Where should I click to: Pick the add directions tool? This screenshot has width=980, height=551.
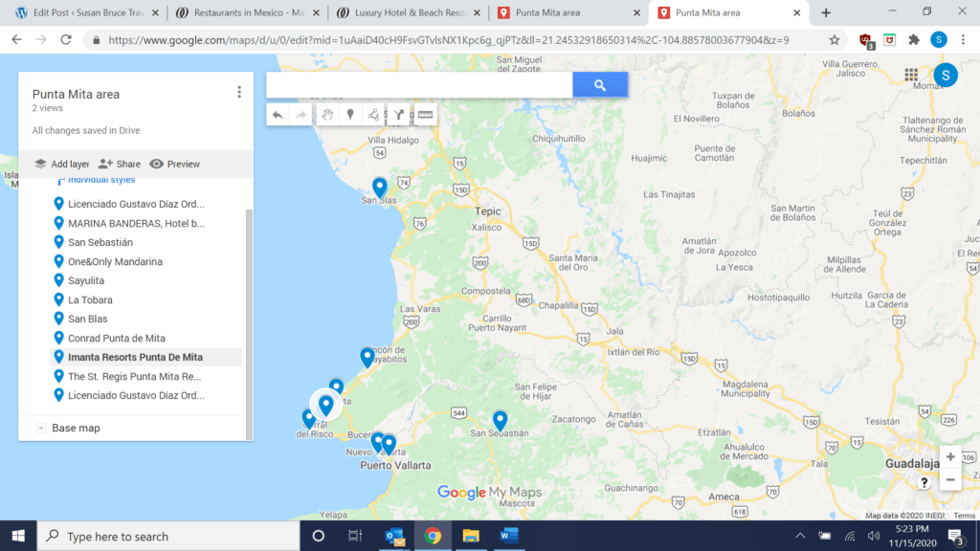(x=399, y=115)
